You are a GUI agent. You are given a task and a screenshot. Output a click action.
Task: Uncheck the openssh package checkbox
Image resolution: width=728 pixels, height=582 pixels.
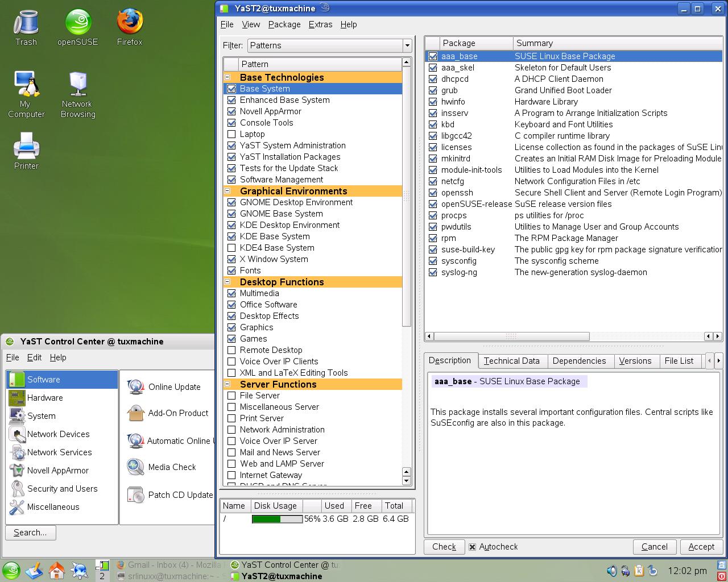[x=433, y=193]
